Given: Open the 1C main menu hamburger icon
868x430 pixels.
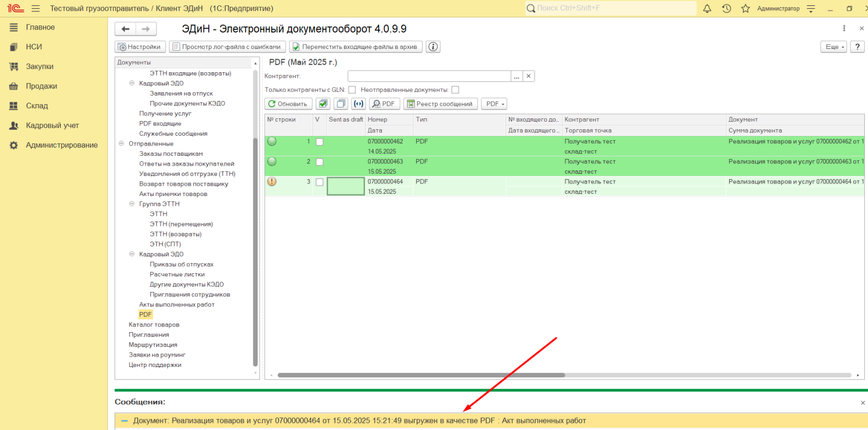Looking at the screenshot, I should (36, 9).
